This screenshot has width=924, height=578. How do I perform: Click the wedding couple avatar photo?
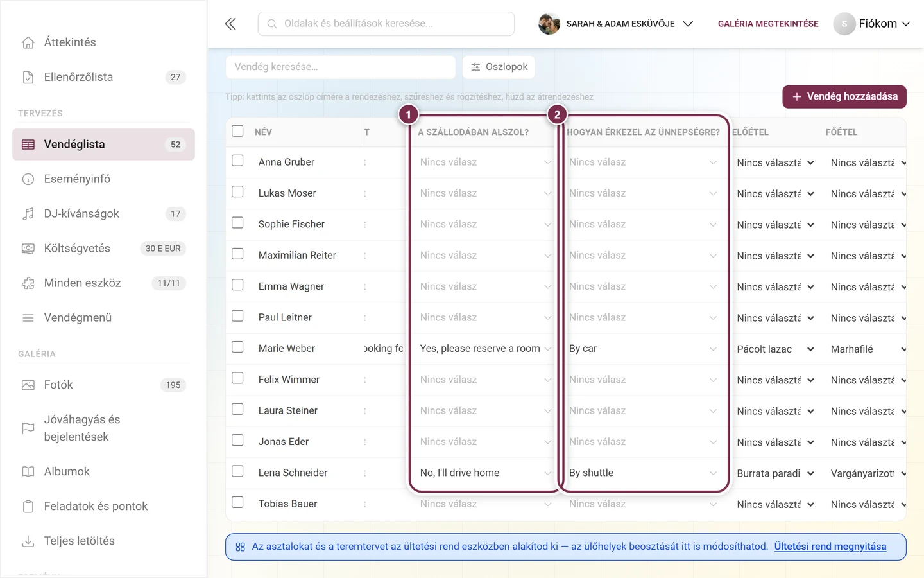coord(549,24)
